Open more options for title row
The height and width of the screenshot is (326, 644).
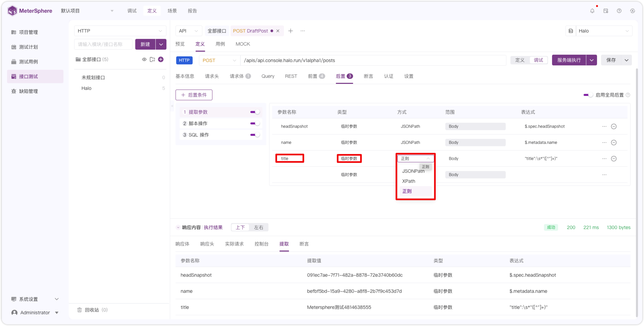click(x=604, y=159)
